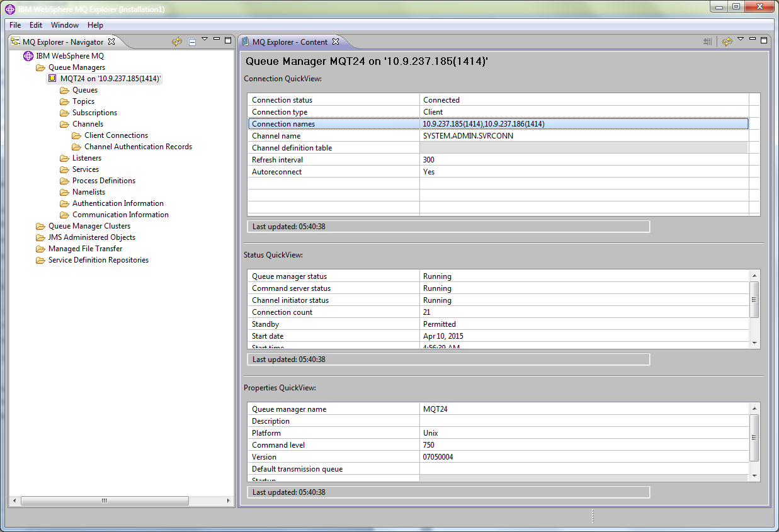The height and width of the screenshot is (532, 779).
Task: Select the MQT24 queue manager icon
Action: coord(52,79)
